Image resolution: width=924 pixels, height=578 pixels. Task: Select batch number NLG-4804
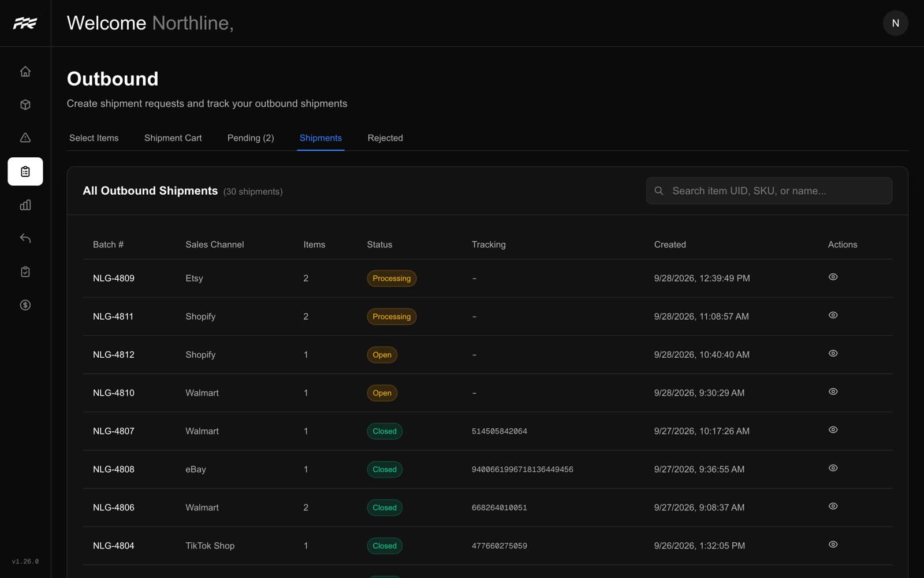pos(114,545)
